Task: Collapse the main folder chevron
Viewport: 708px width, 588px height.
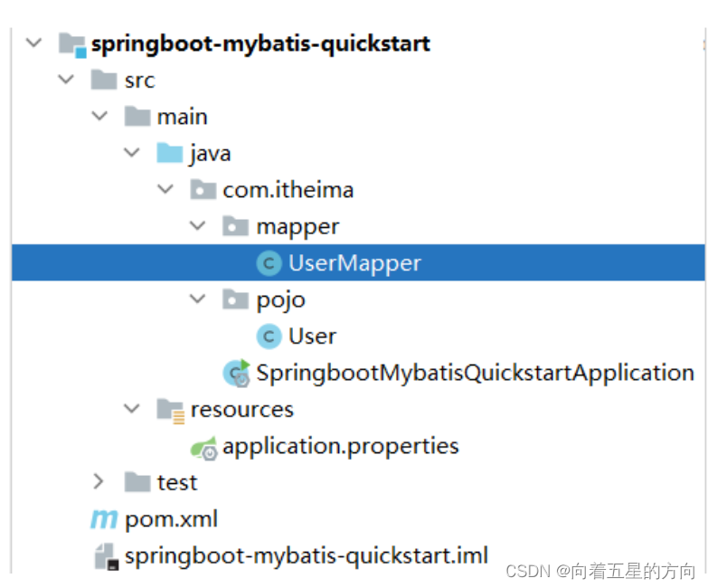Action: [99, 116]
